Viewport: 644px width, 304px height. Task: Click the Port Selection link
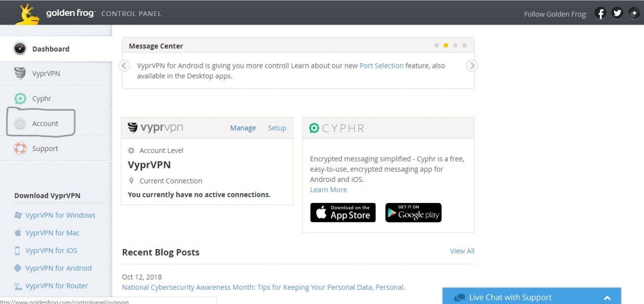click(x=381, y=65)
